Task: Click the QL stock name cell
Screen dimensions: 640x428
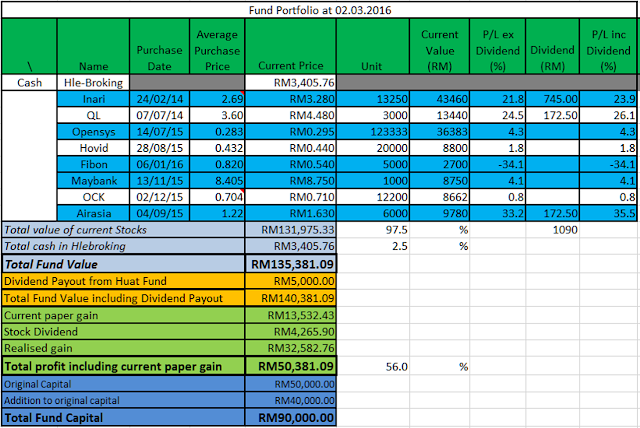Action: pyautogui.click(x=93, y=115)
